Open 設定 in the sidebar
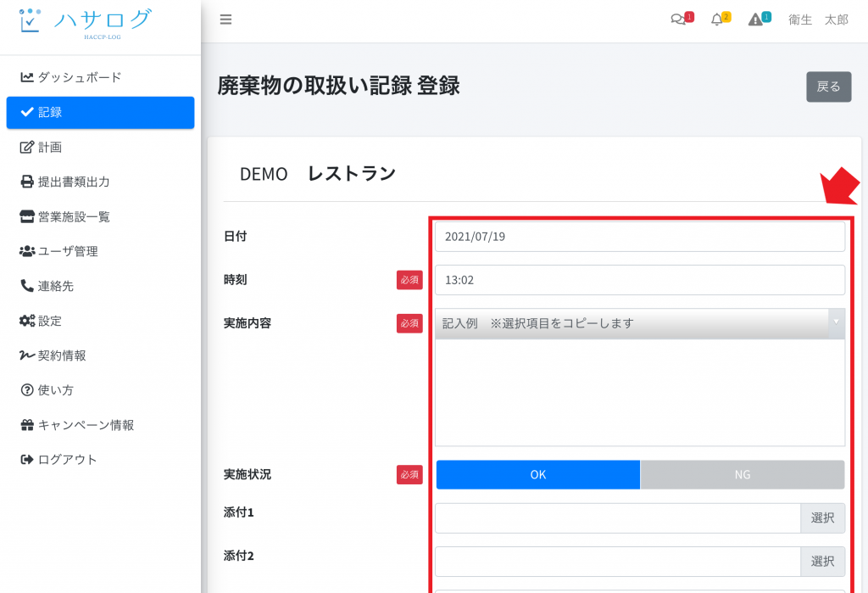868x593 pixels. pyautogui.click(x=100, y=321)
